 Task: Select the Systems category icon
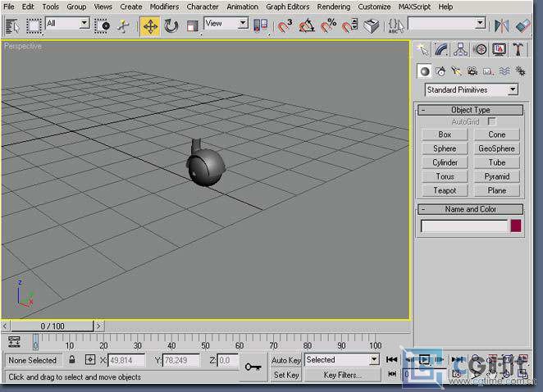(521, 71)
